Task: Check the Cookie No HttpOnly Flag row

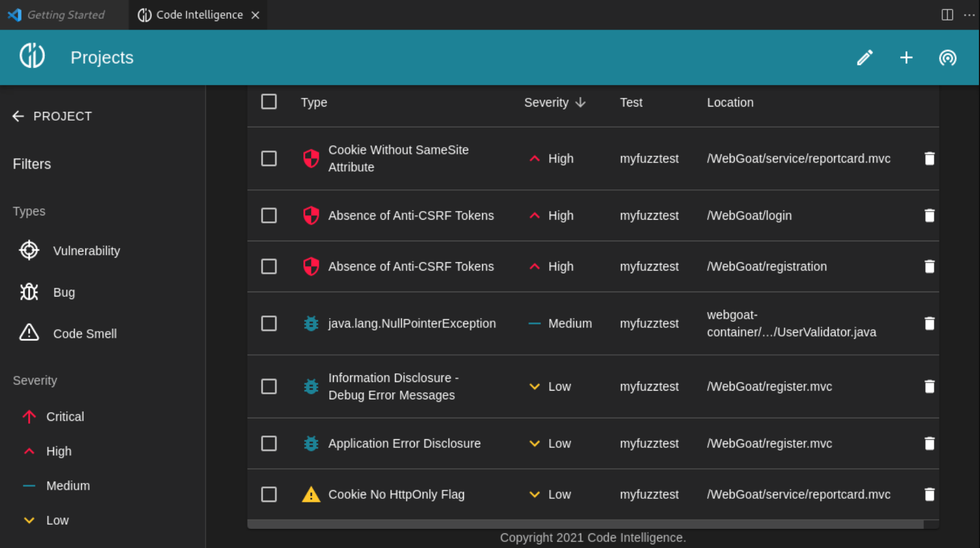Action: click(x=269, y=494)
